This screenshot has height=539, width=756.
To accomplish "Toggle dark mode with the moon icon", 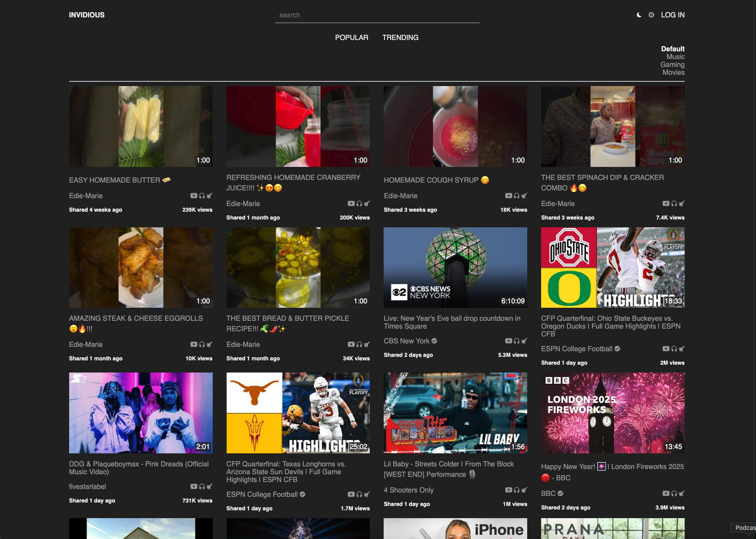I will (x=638, y=15).
